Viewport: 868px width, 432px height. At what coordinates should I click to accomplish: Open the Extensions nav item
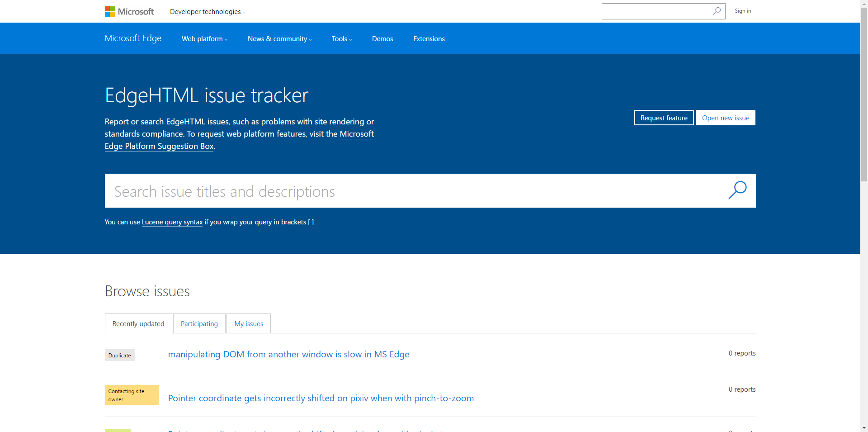(429, 39)
